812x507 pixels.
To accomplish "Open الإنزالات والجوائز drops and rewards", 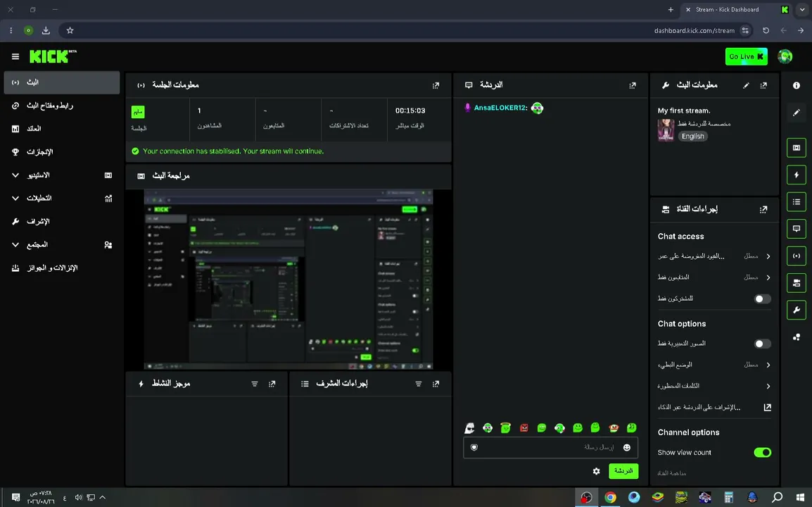I will (62, 268).
